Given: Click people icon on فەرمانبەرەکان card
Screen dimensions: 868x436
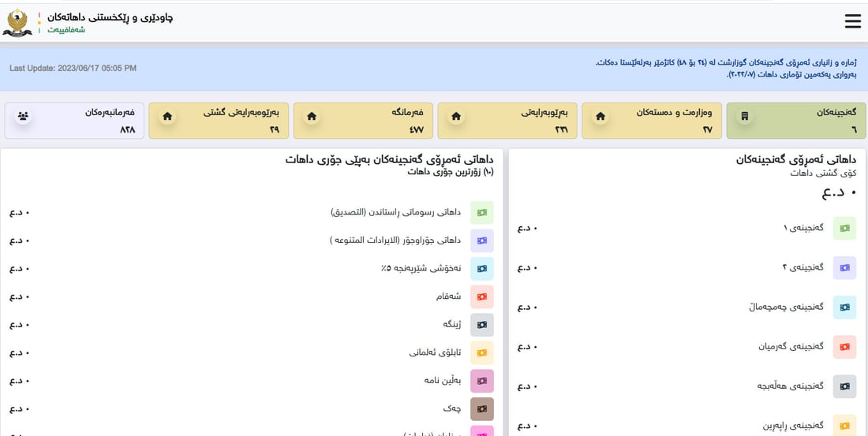Looking at the screenshot, I should 23,116.
